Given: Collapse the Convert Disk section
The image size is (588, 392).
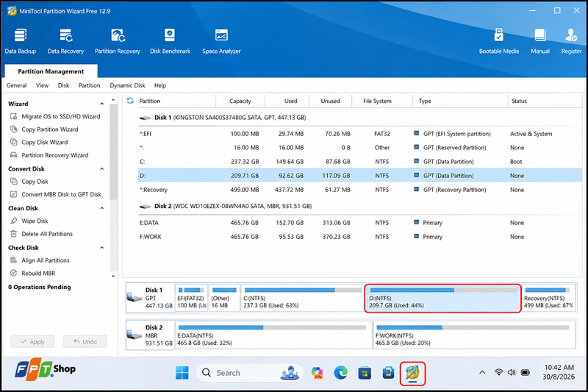Looking at the screenshot, I should pyautogui.click(x=101, y=169).
